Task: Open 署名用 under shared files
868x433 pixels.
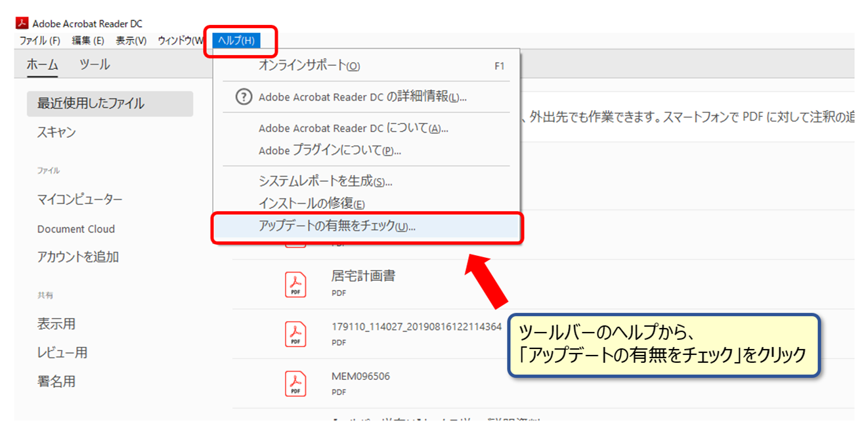Action: (x=56, y=381)
